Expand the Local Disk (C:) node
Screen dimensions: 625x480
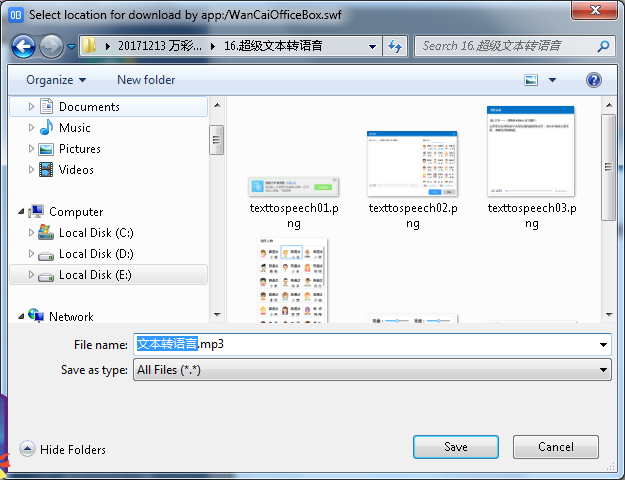[x=32, y=233]
